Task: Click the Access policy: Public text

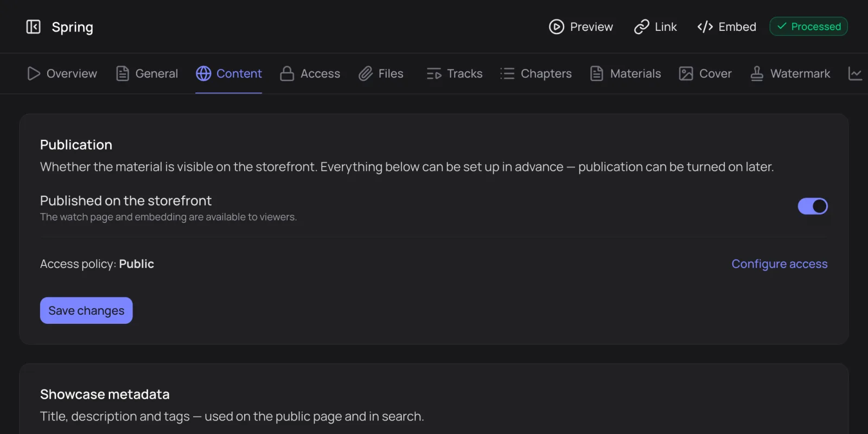Action: coord(97,264)
